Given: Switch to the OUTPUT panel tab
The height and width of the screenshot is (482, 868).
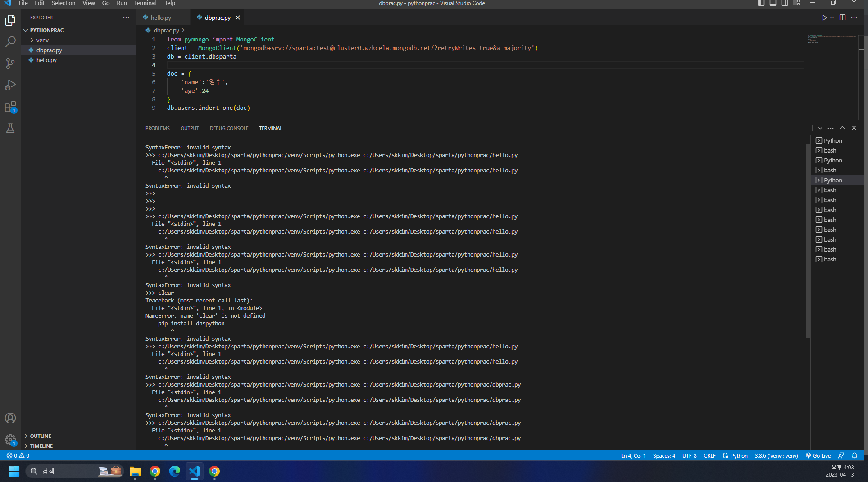Looking at the screenshot, I should click(190, 128).
